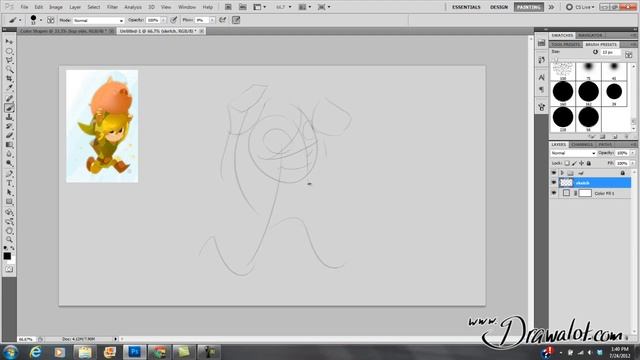640x360 pixels.
Task: Open CS Live menu
Action: pyautogui.click(x=580, y=7)
